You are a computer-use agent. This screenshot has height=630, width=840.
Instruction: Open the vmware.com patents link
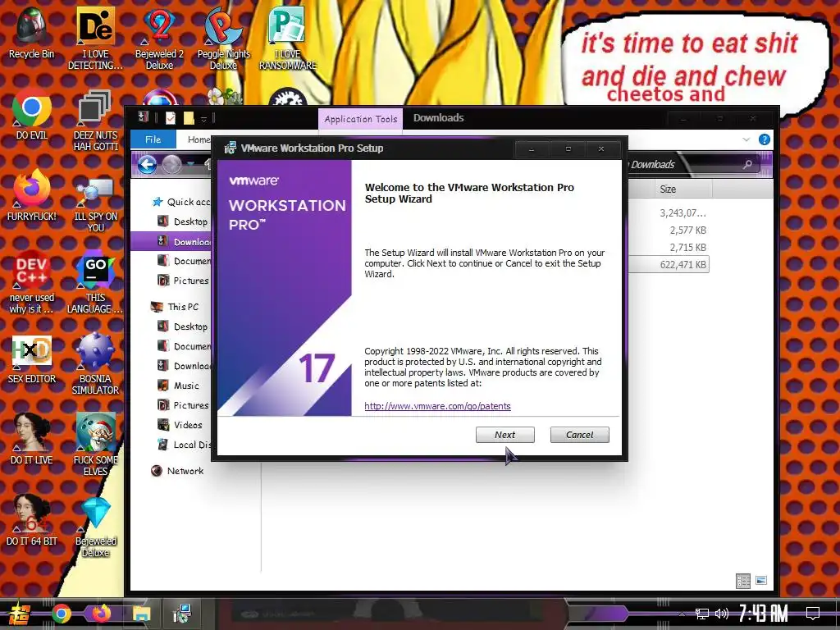[438, 406]
